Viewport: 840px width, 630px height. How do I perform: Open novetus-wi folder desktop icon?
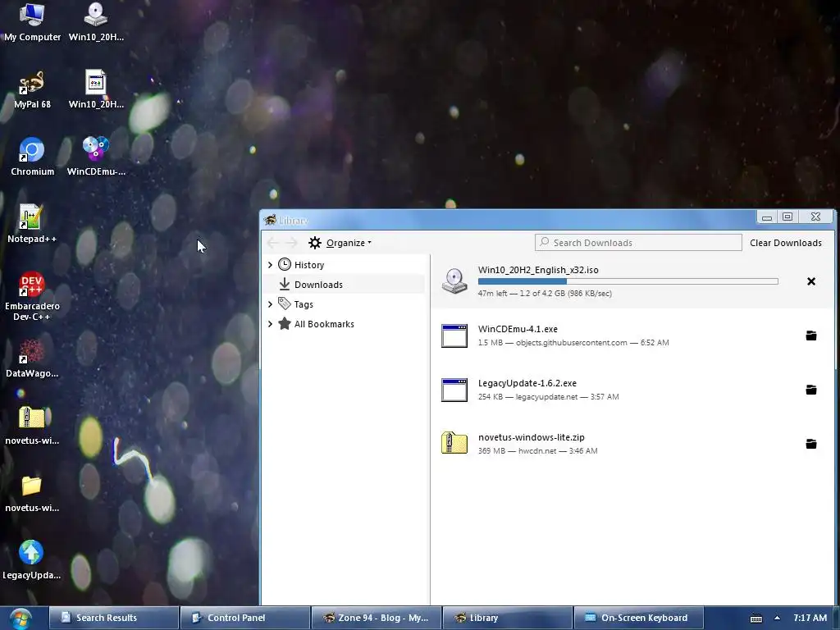click(x=32, y=493)
